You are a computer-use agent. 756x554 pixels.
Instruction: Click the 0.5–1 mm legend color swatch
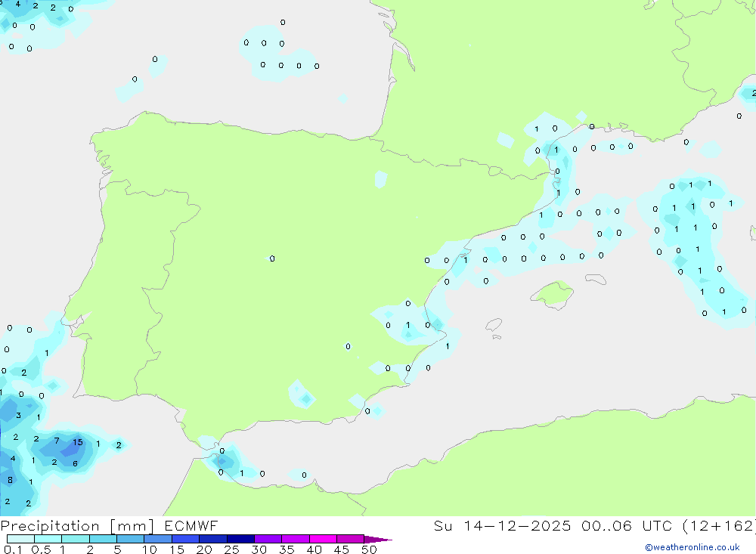[48, 539]
